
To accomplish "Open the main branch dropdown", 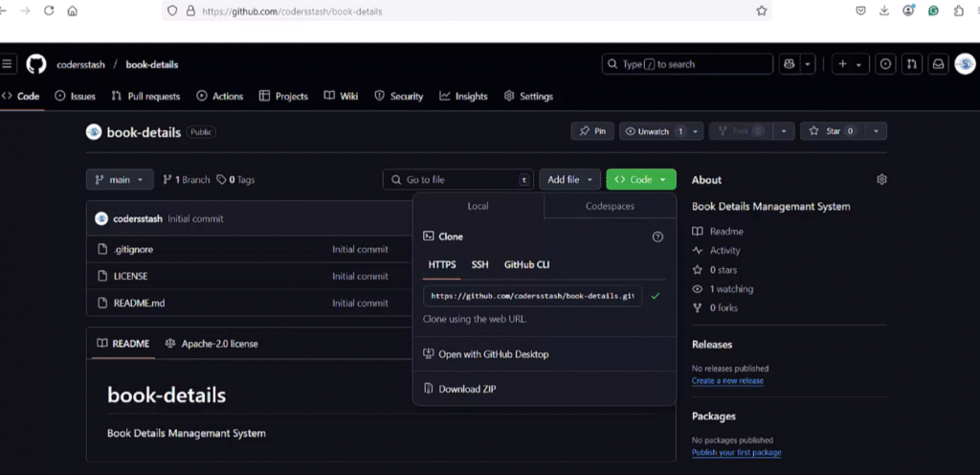I will coord(120,179).
